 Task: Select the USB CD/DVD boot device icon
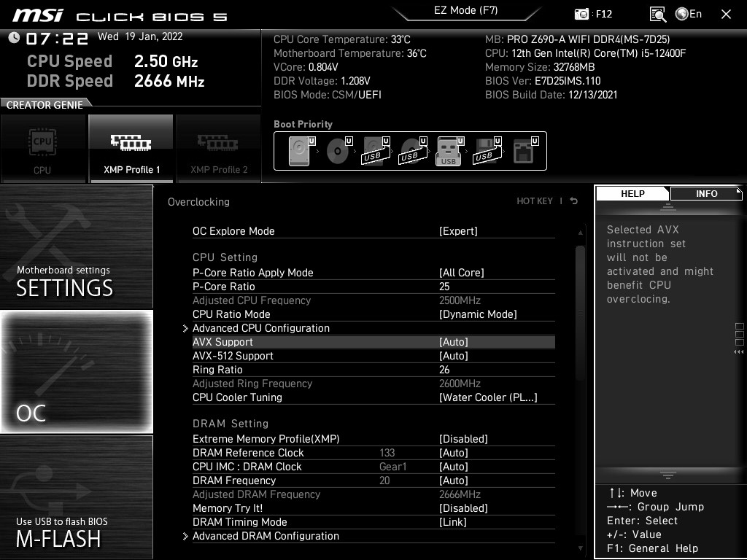tap(413, 151)
